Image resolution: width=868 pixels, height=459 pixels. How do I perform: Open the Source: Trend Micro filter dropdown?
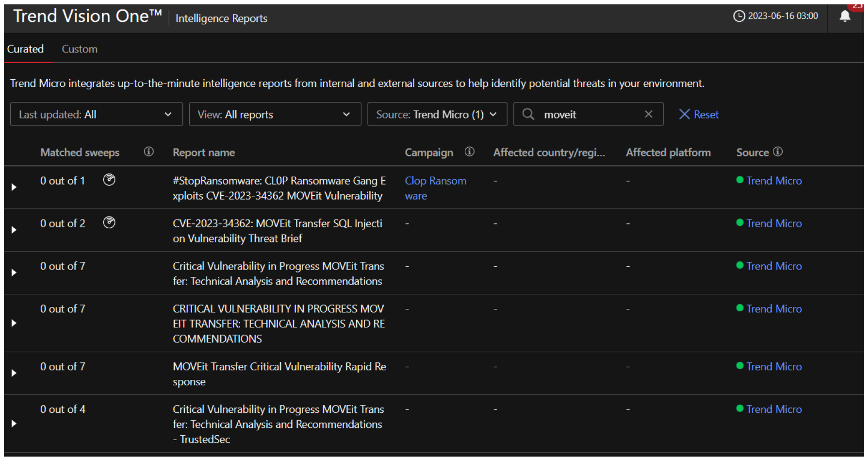click(x=437, y=115)
